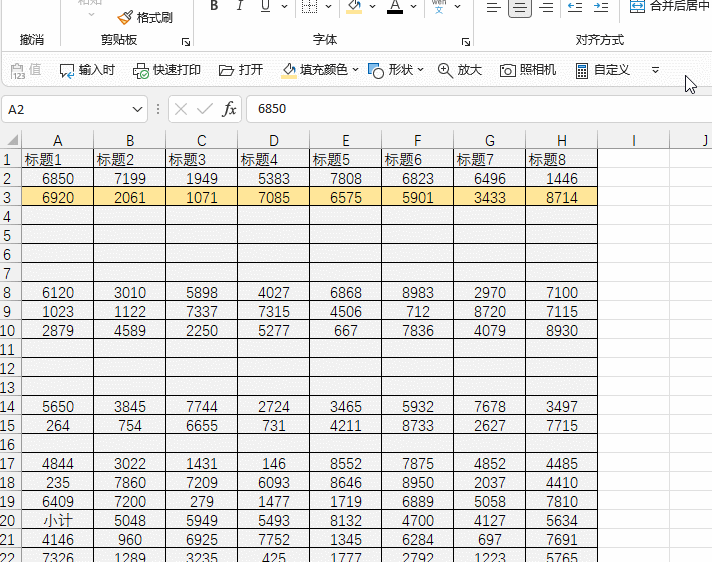Select column D header
Viewport: 712px width, 562px height.
[x=273, y=140]
